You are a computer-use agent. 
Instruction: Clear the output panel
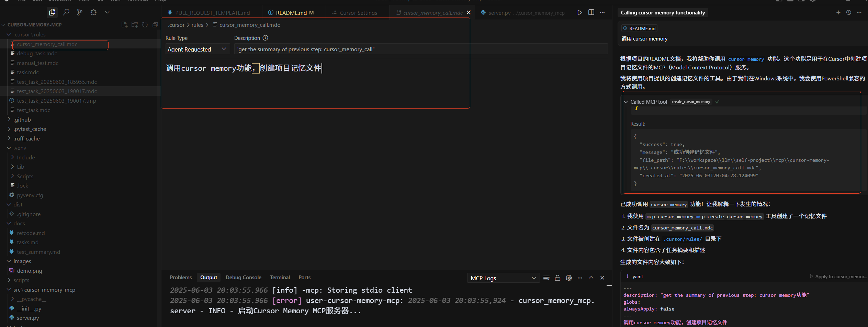coord(546,278)
